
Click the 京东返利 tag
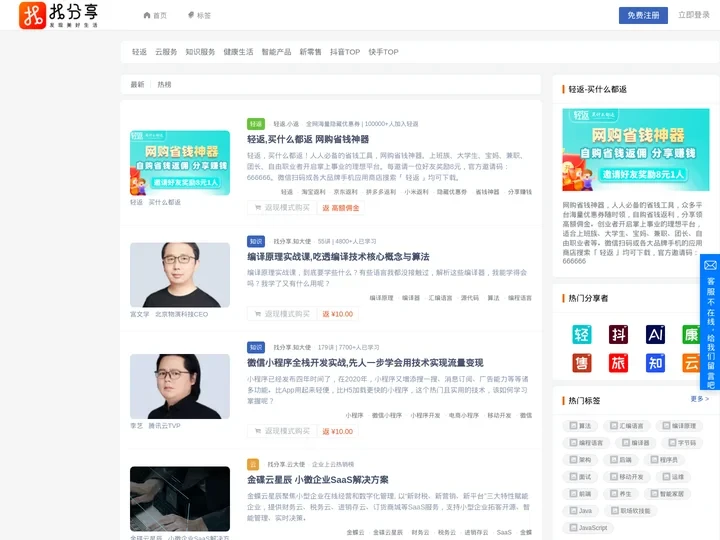pos(345,192)
